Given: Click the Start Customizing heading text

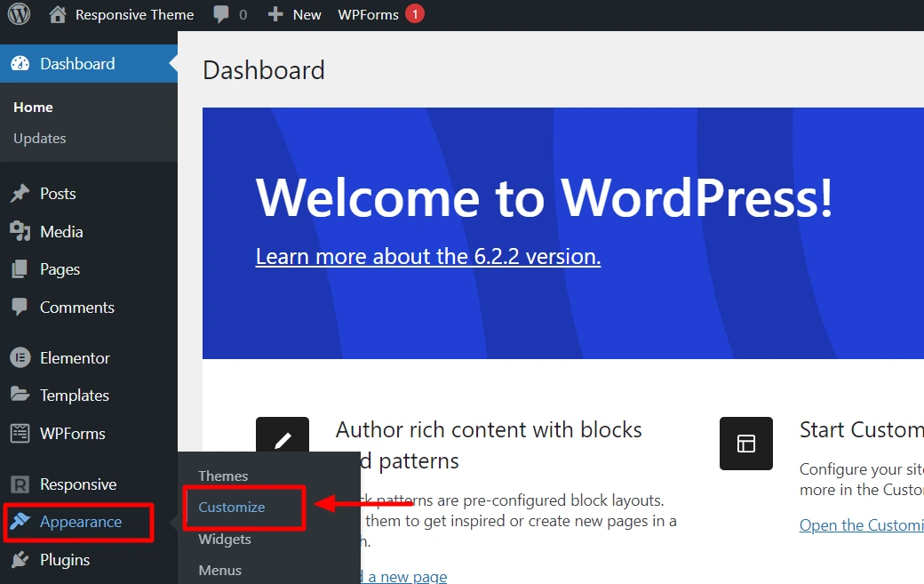Looking at the screenshot, I should pos(862,429).
